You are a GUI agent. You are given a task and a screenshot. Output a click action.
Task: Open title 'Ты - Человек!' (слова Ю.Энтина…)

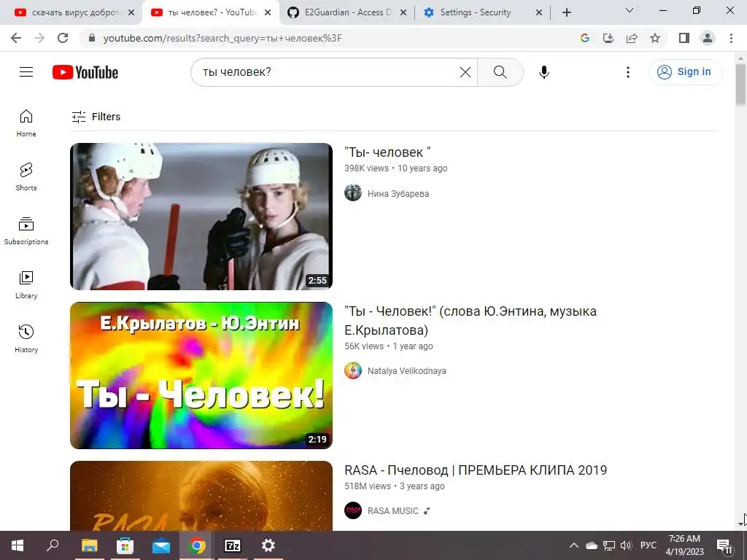471,321
